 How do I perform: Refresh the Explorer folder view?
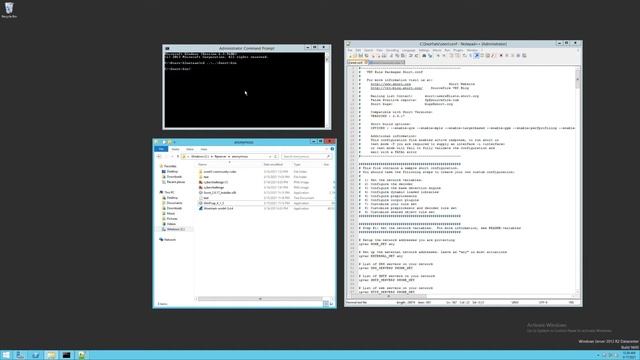coord(276,156)
